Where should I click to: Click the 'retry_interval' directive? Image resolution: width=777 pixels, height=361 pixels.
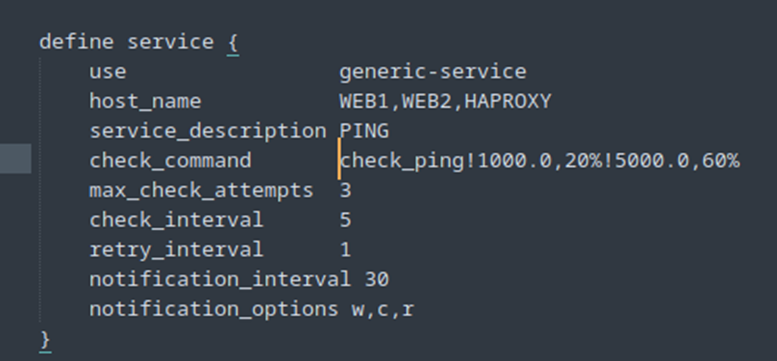click(176, 250)
